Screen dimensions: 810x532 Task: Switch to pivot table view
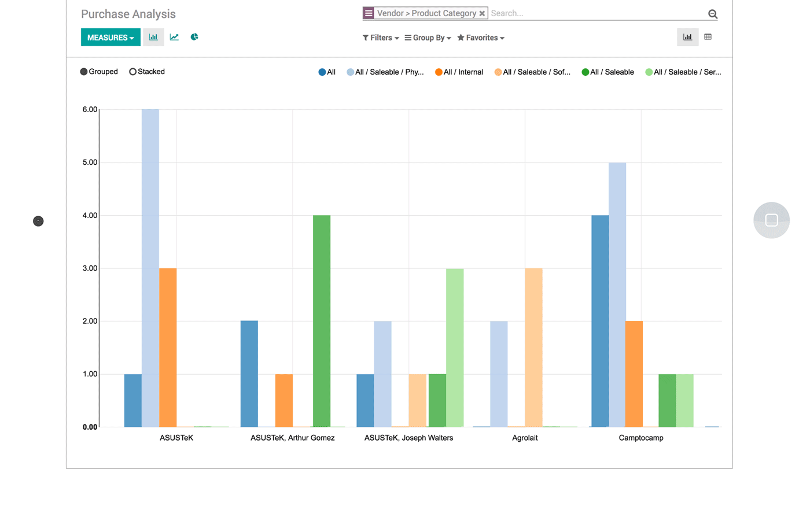708,37
